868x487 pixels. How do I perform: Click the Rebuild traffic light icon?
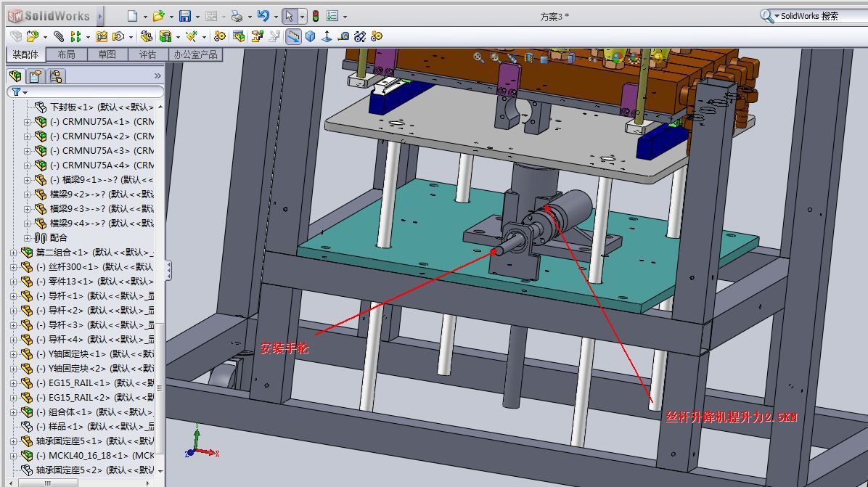click(x=316, y=16)
